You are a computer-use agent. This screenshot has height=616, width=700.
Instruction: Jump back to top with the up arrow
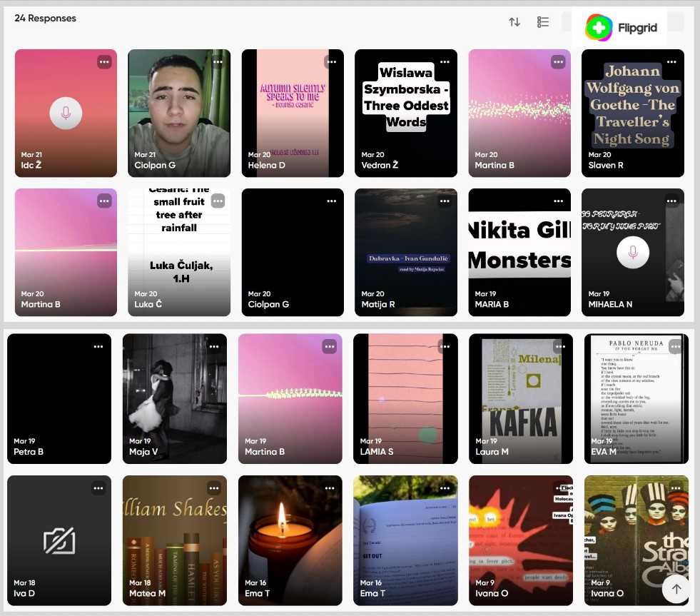coord(676,589)
